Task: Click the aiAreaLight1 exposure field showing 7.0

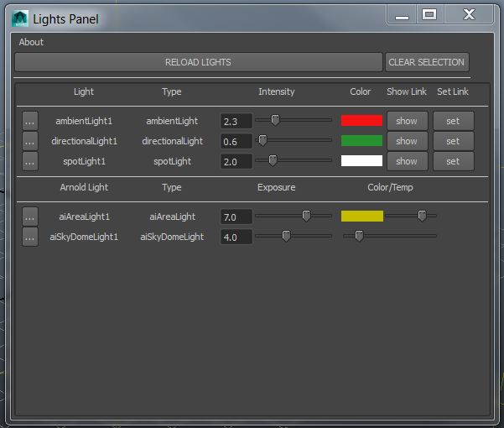Action: click(236, 217)
